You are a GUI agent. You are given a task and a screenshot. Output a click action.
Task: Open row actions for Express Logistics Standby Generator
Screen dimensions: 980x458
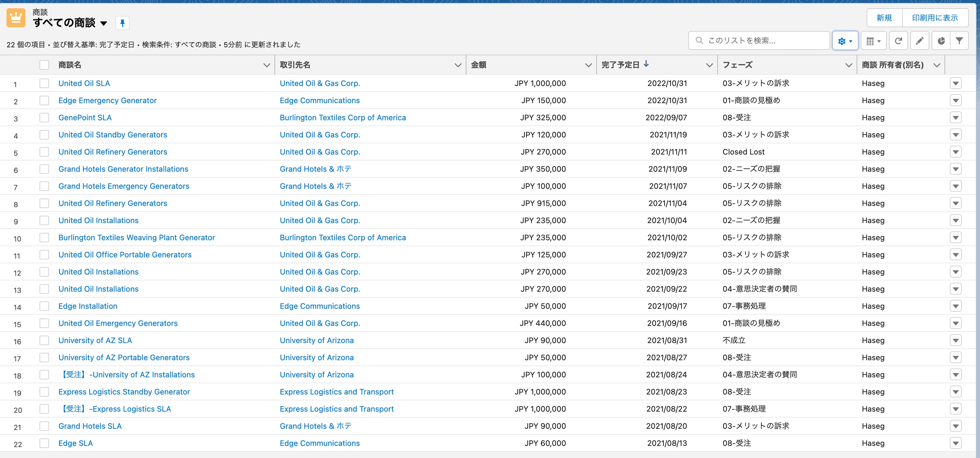[955, 392]
